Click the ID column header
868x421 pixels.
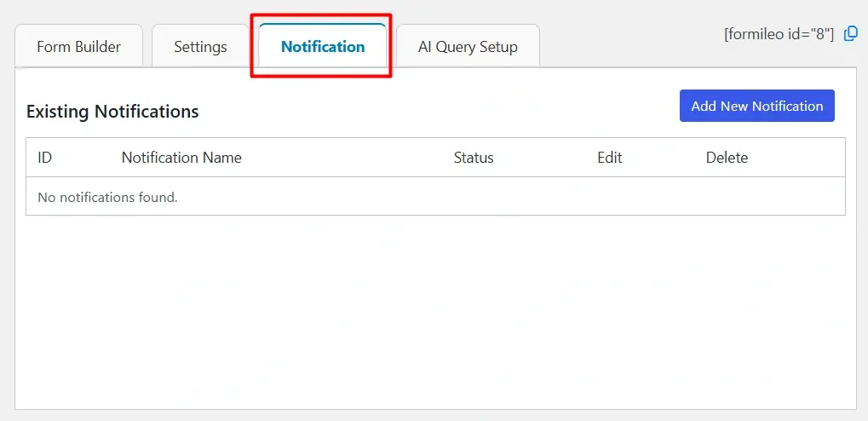45,158
